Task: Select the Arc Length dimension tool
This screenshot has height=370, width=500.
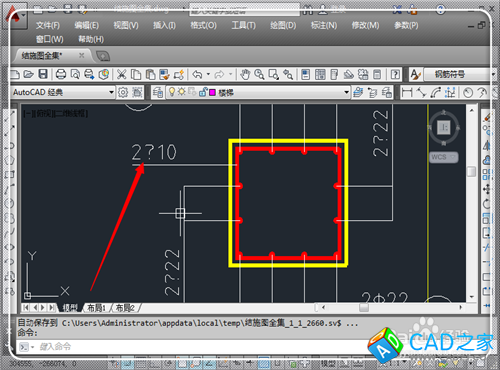Action: [x=436, y=92]
